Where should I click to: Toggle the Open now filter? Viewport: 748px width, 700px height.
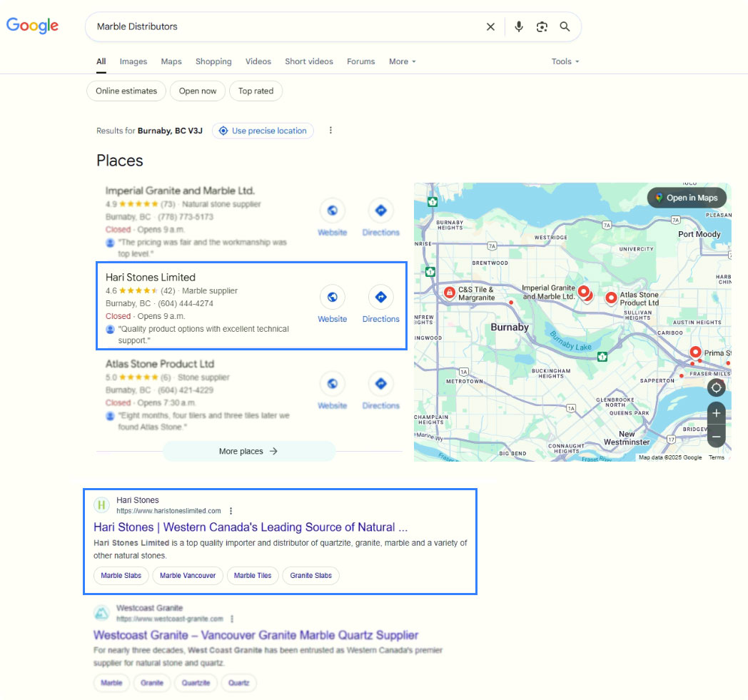coord(198,91)
